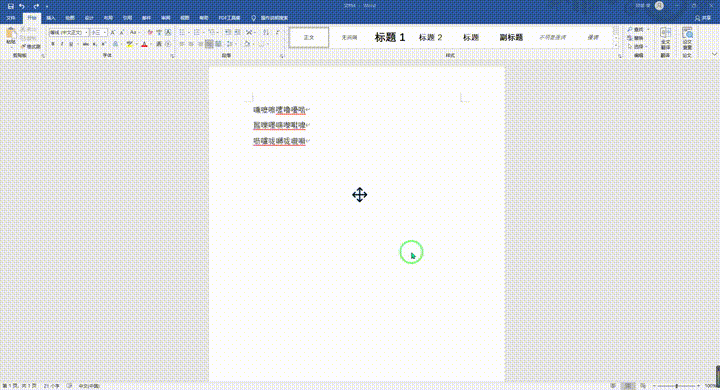The image size is (720, 390).
Task: Open paragraph shading color picker
Action: tap(248, 44)
